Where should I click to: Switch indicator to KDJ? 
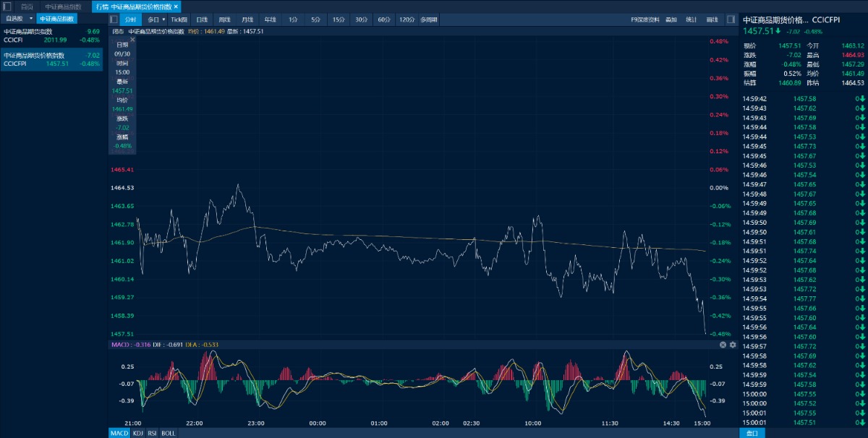[x=137, y=433]
